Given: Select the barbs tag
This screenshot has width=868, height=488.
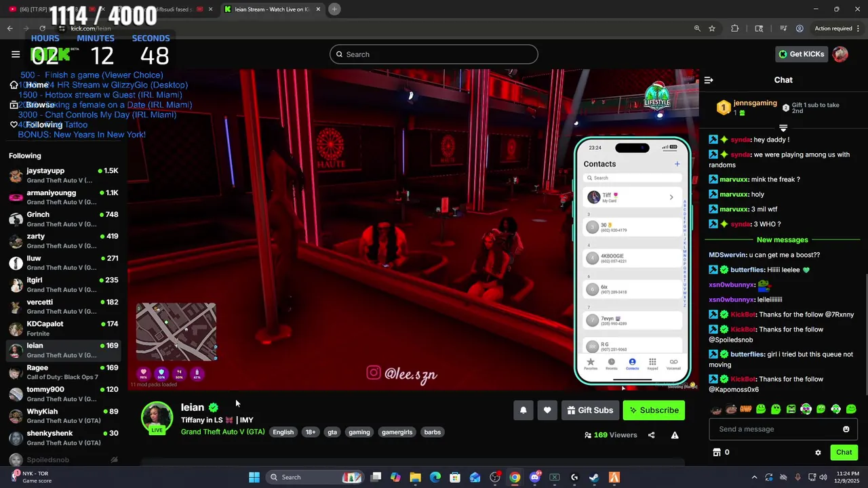Looking at the screenshot, I should click(432, 432).
